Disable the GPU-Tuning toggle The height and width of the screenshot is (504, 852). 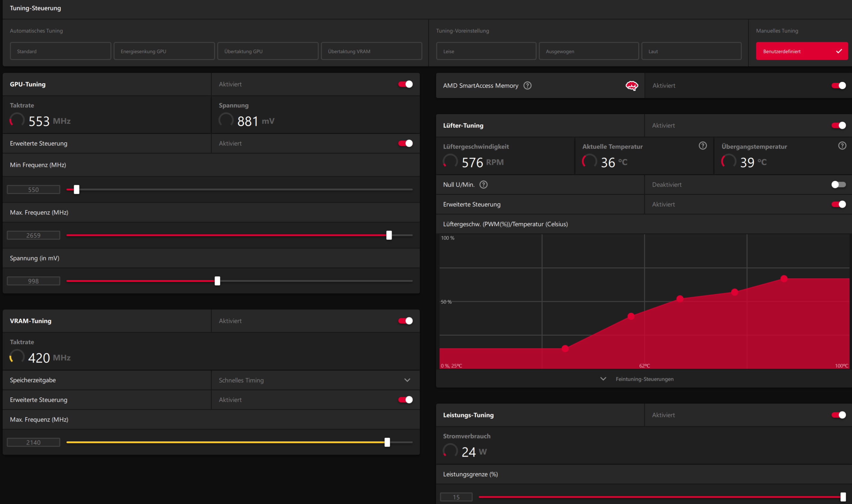pyautogui.click(x=405, y=84)
